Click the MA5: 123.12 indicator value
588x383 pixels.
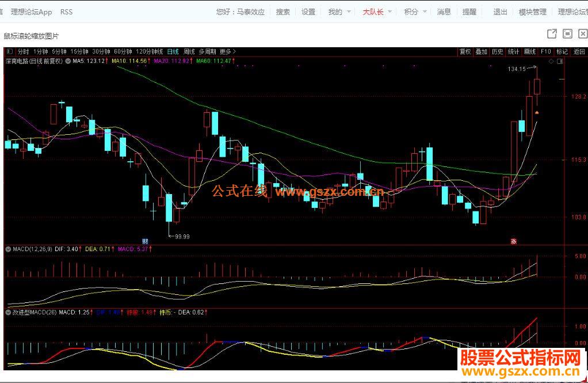click(x=90, y=61)
